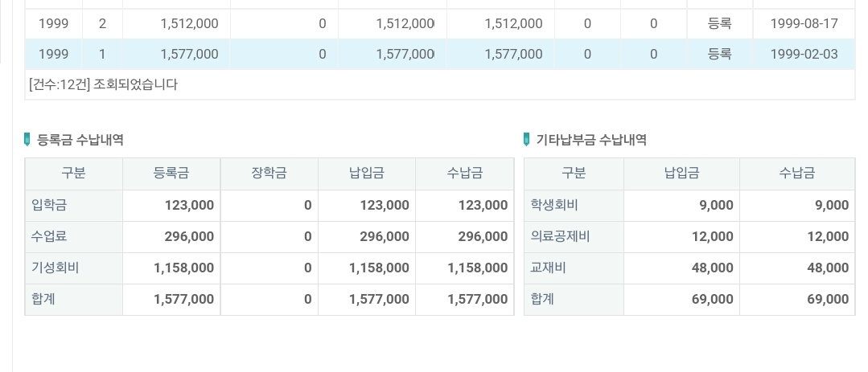Click the 의료공제비 row label
The image size is (868, 372).
pos(560,236)
